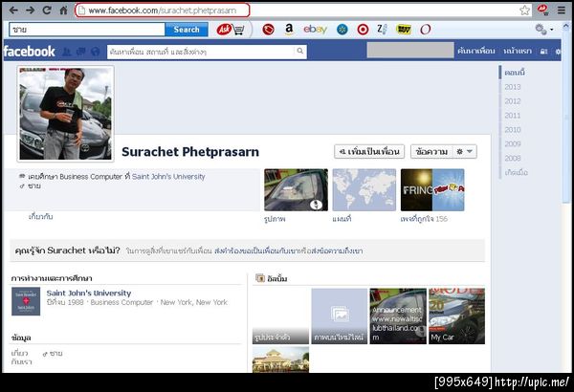Click the red extension icon near menu
Viewport: 574px width, 392px height.
(542, 10)
